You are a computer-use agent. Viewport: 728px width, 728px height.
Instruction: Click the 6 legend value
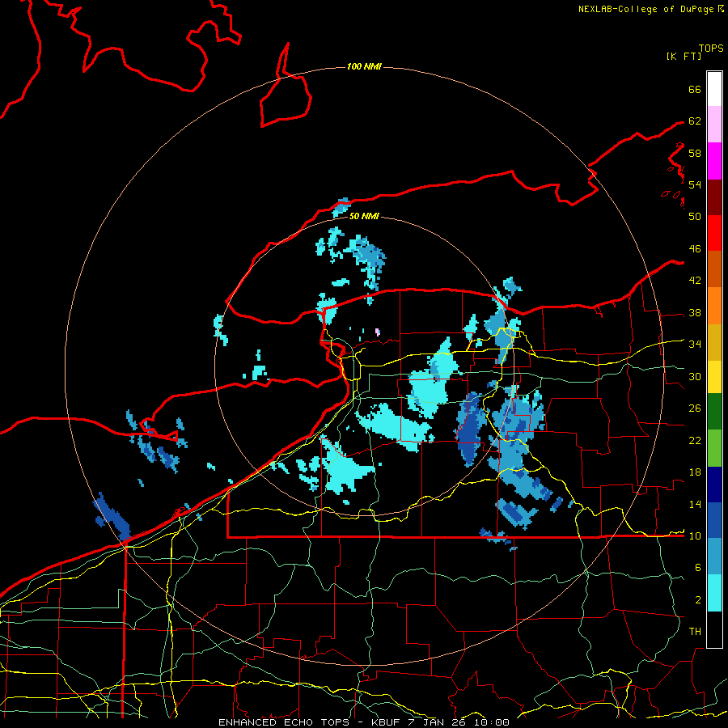tap(698, 568)
